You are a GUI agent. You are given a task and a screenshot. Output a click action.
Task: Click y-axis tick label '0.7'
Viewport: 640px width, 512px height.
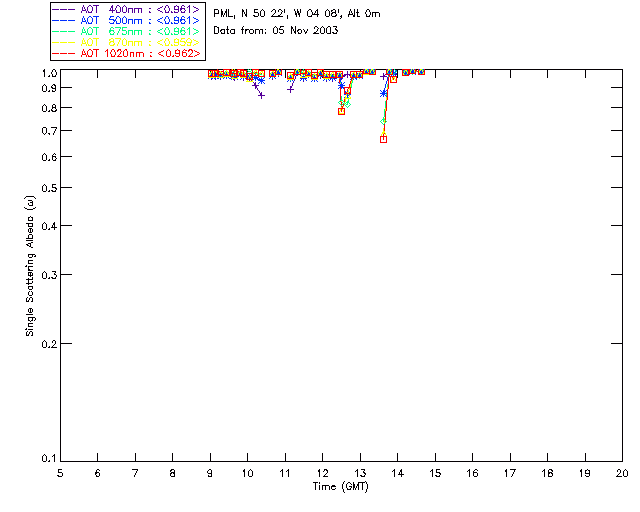(x=49, y=131)
